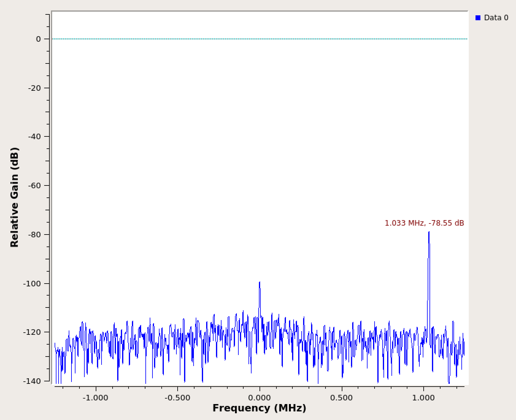Select the 0.000 frequency tick label
516x420 pixels.
[x=260, y=398]
